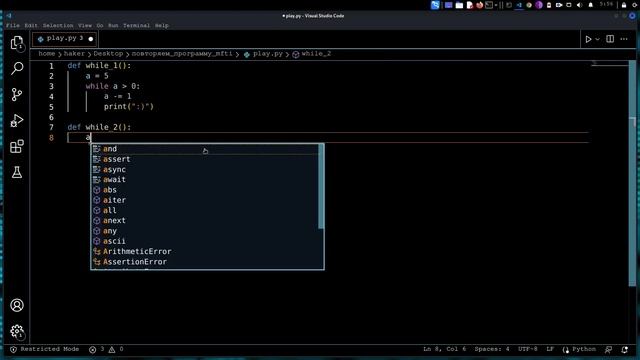Split the editor to the right
This screenshot has height=360, width=640.
[x=610, y=39]
